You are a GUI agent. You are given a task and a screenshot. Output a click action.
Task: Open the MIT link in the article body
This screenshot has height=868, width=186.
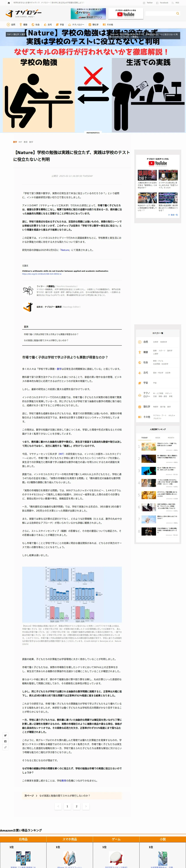pyautogui.click(x=61, y=454)
